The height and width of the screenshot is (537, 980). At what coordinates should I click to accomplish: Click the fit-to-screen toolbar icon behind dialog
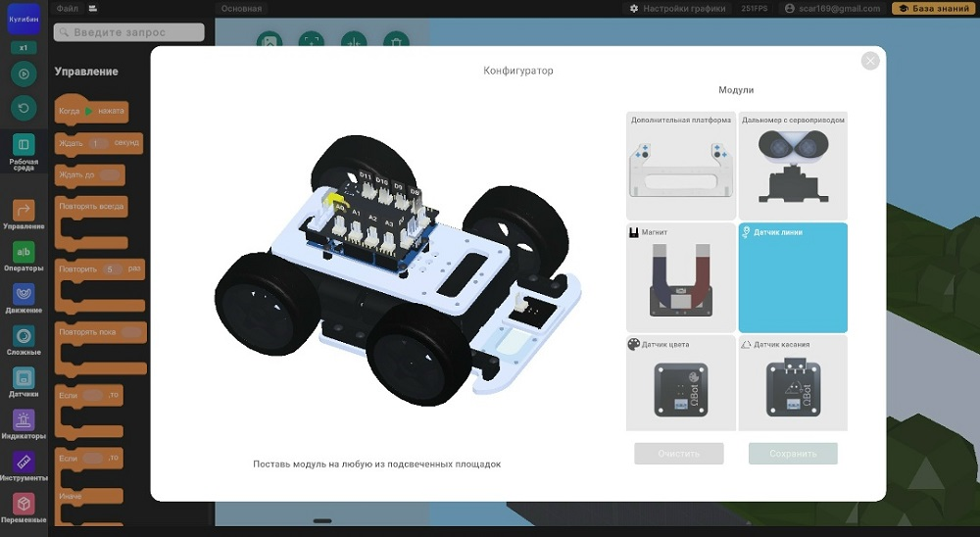(312, 41)
